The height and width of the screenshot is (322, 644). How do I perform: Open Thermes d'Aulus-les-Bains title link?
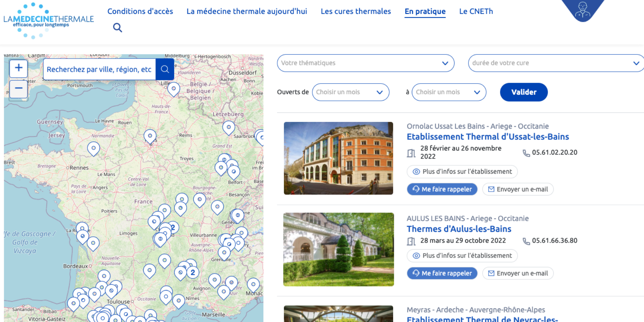459,229
